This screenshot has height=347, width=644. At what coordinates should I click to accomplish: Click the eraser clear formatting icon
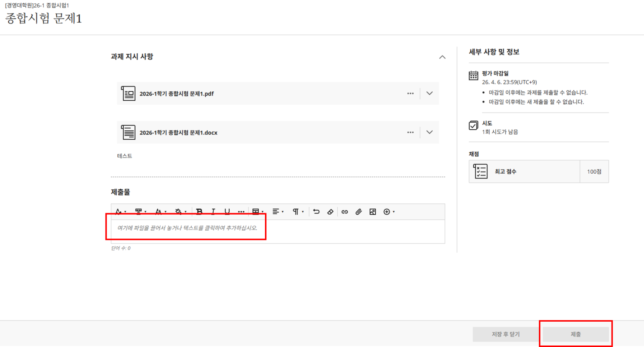pos(330,212)
